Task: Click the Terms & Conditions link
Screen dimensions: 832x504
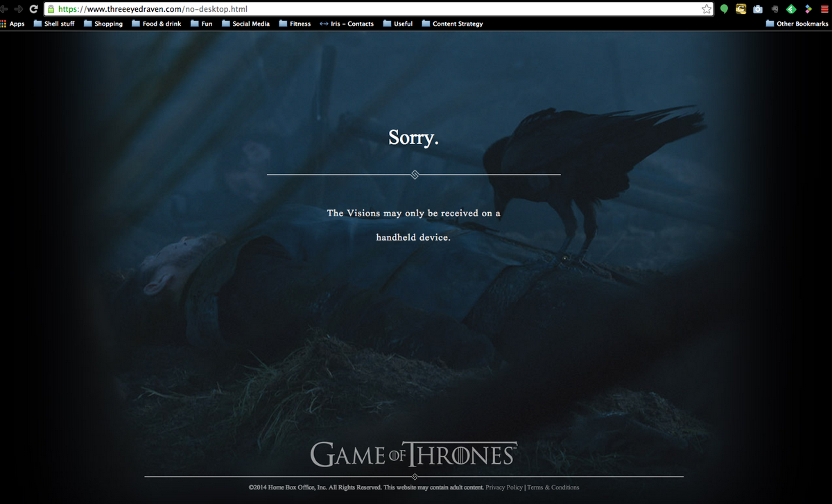Action: pyautogui.click(x=553, y=487)
